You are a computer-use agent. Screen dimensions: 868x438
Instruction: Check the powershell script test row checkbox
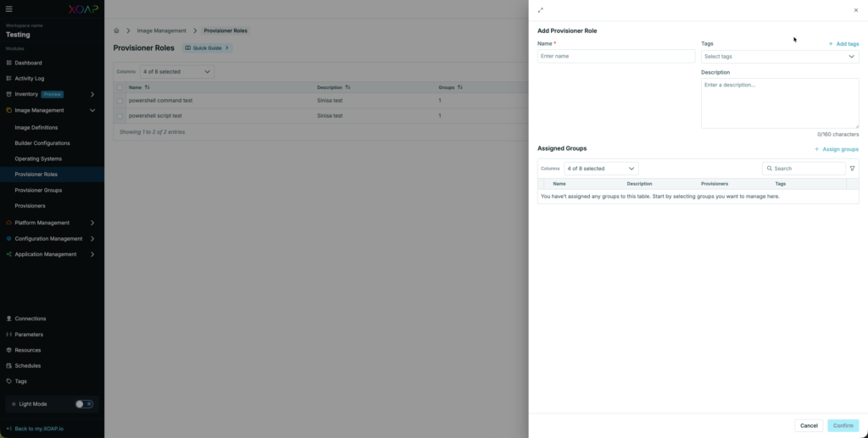[120, 115]
